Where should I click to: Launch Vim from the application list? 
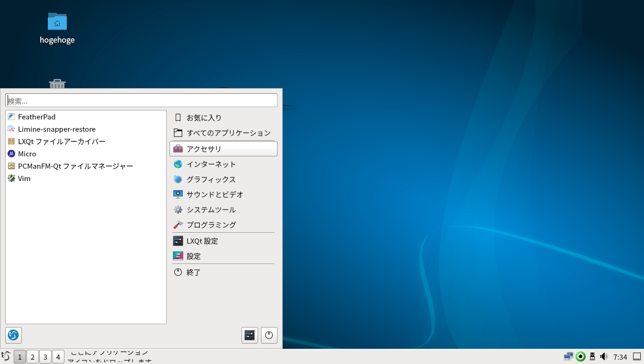coord(24,179)
